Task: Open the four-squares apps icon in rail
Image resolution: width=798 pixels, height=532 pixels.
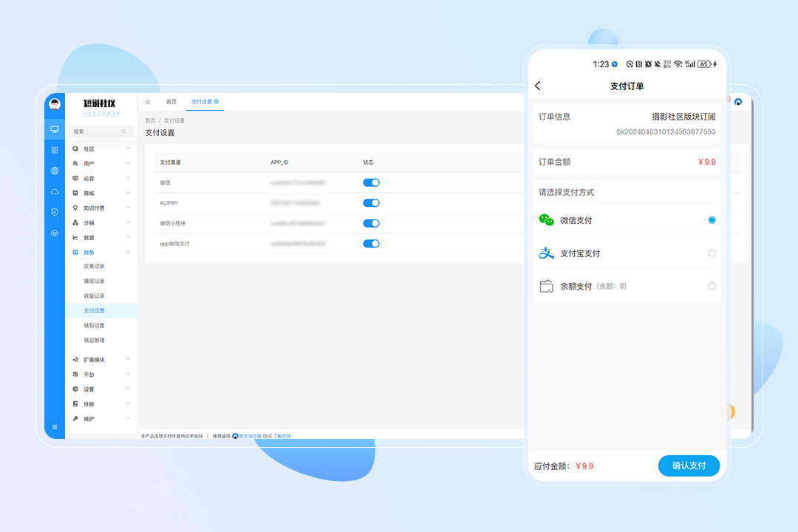Action: coord(55,150)
